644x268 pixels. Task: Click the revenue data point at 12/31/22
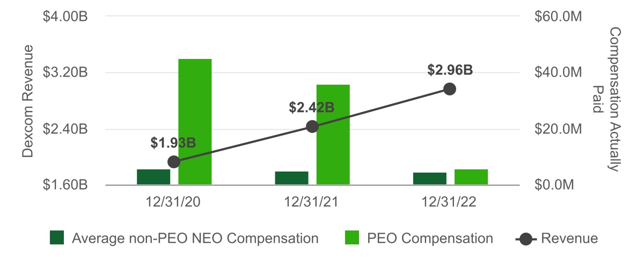coord(450,89)
